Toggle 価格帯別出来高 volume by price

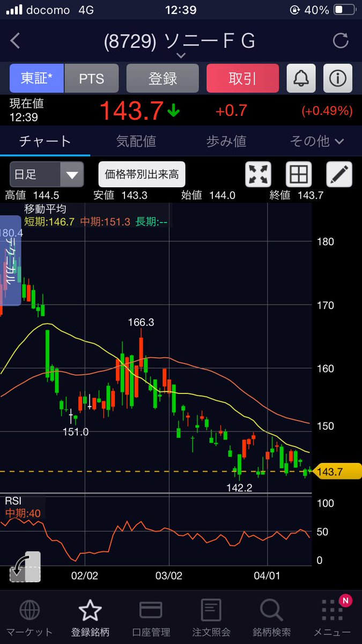coord(142,174)
